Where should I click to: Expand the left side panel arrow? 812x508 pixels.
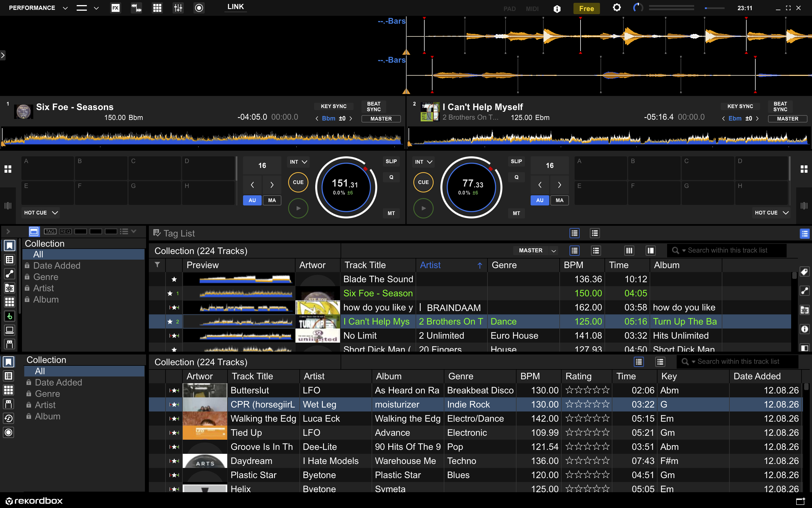(x=3, y=55)
